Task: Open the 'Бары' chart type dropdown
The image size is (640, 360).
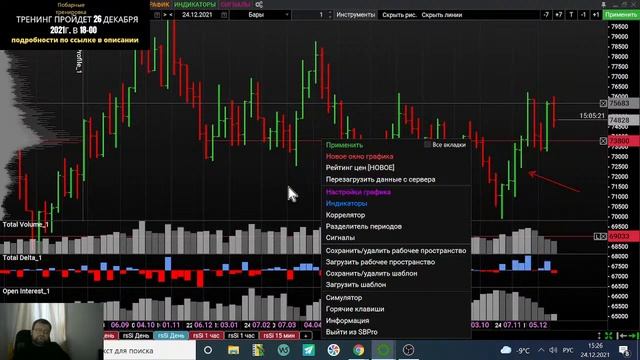Action: (260, 15)
